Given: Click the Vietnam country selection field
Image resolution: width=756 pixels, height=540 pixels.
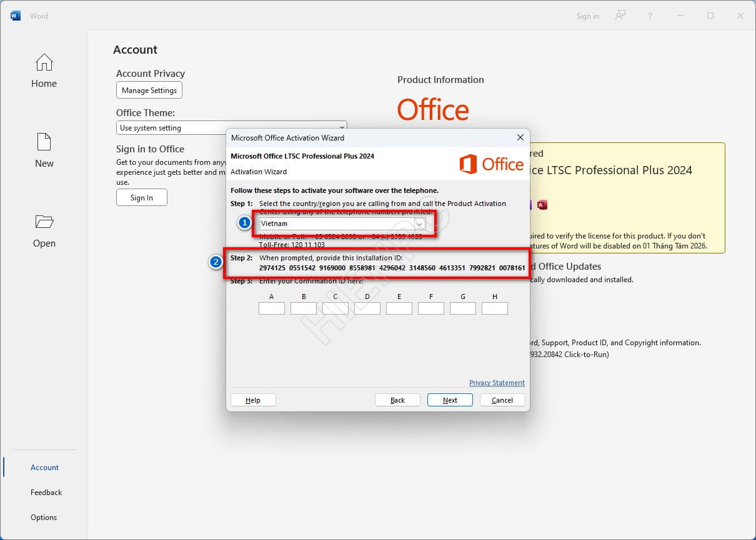Looking at the screenshot, I should pyautogui.click(x=342, y=223).
